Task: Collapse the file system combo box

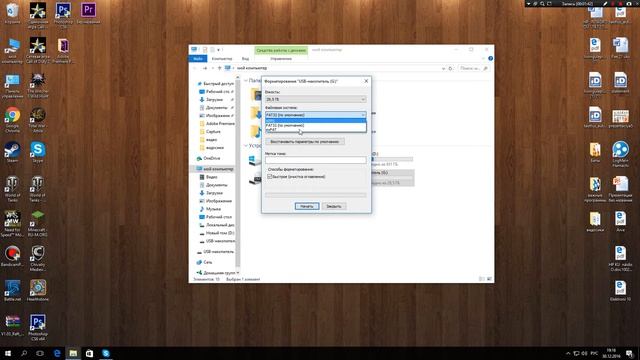Action: point(316,115)
